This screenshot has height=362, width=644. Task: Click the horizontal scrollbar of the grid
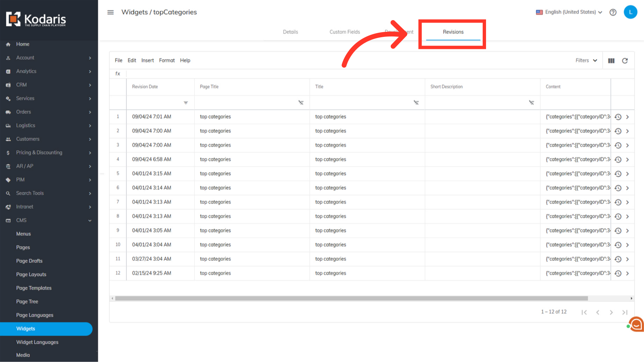pyautogui.click(x=351, y=298)
